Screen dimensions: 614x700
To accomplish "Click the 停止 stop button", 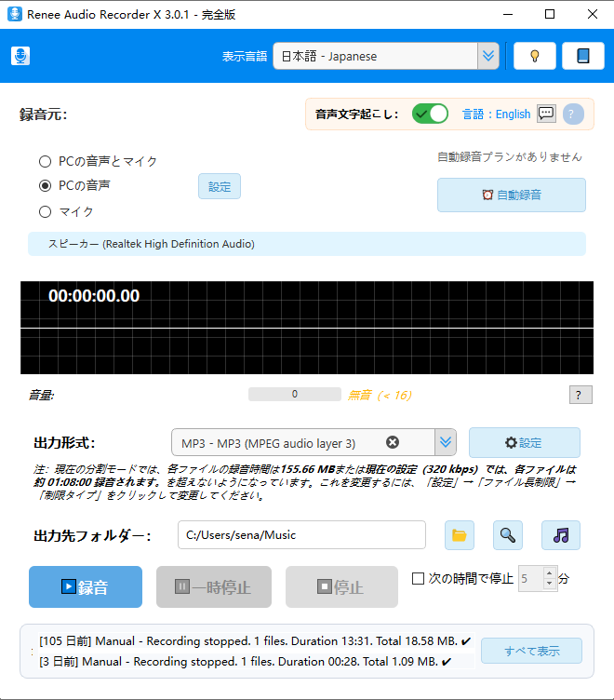I will click(341, 587).
